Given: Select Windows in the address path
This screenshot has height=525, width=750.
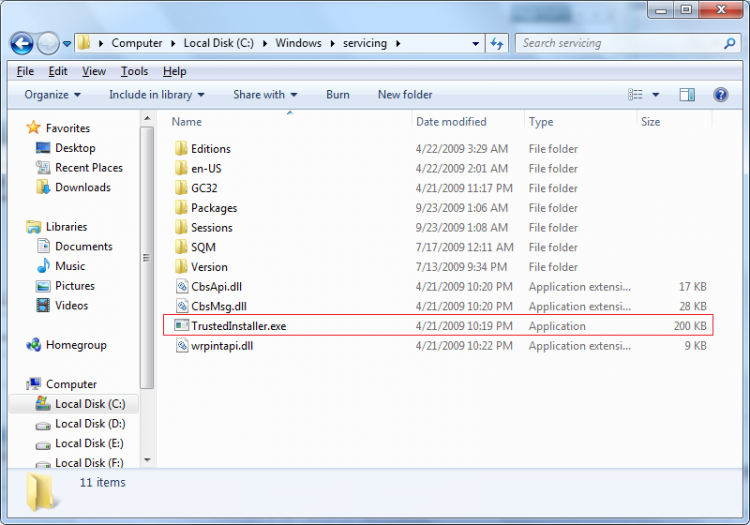Looking at the screenshot, I should (x=298, y=43).
